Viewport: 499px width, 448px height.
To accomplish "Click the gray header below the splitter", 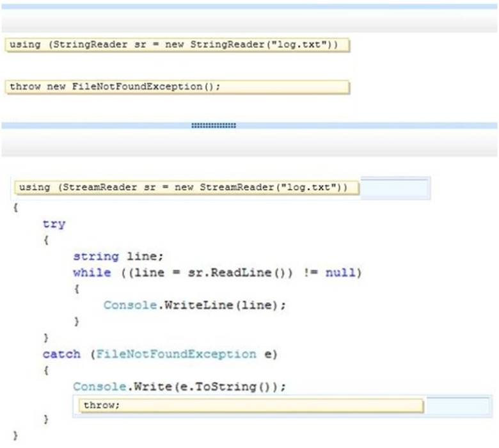I will click(x=249, y=144).
